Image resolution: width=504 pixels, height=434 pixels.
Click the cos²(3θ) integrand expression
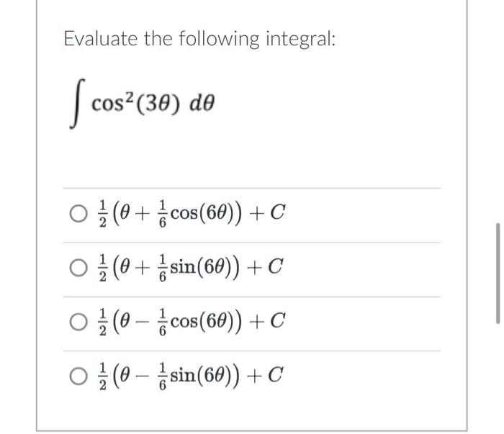[x=135, y=104]
